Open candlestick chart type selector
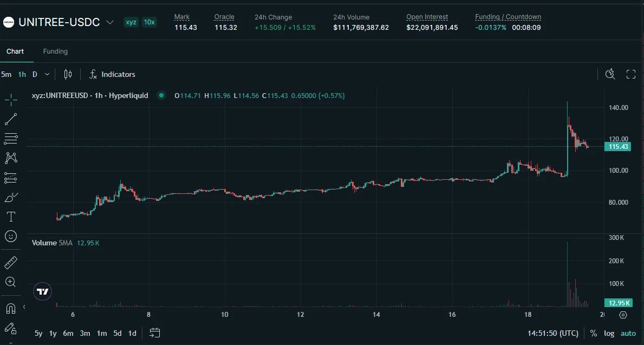 pyautogui.click(x=68, y=74)
